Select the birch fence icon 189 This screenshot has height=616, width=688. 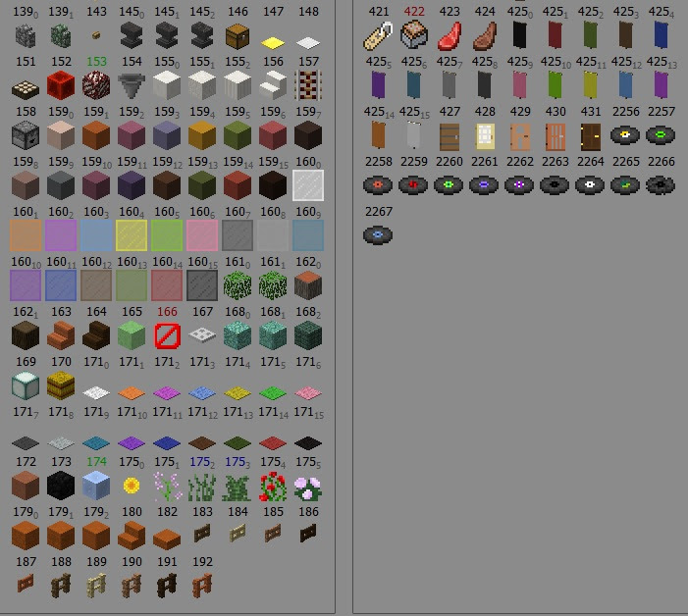click(96, 586)
